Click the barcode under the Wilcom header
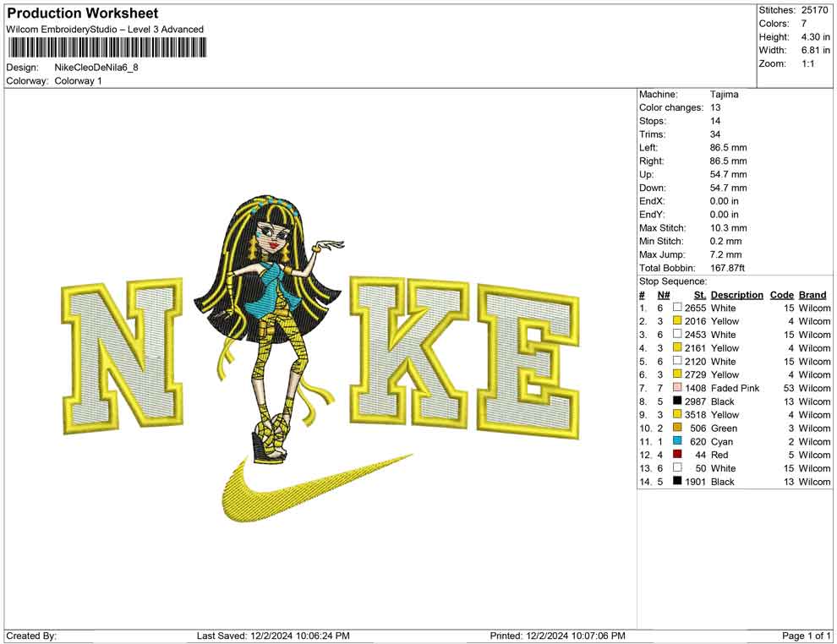The height and width of the screenshot is (644, 837). coord(107,48)
